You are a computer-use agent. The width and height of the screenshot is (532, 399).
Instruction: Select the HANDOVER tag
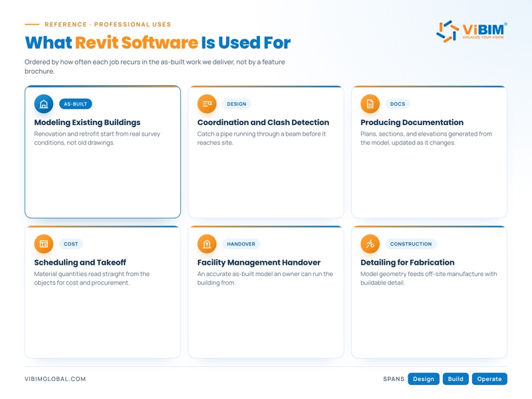coord(241,244)
